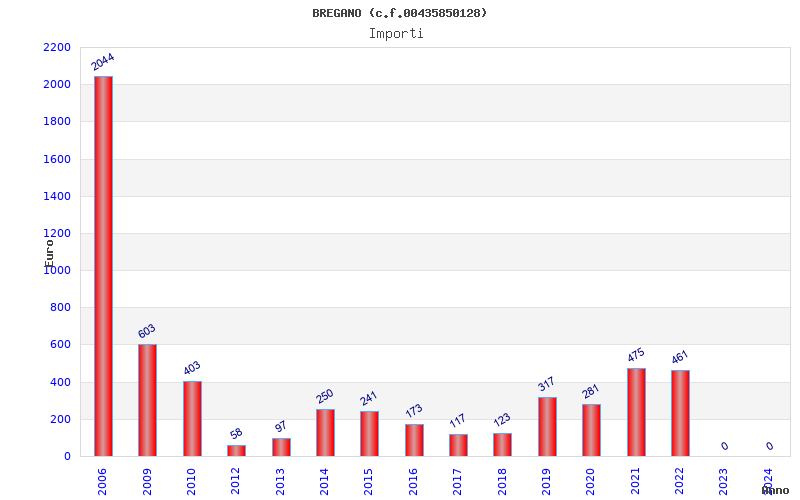Click the 2017 bar labeled 117
The width and height of the screenshot is (800, 500).
pyautogui.click(x=459, y=445)
